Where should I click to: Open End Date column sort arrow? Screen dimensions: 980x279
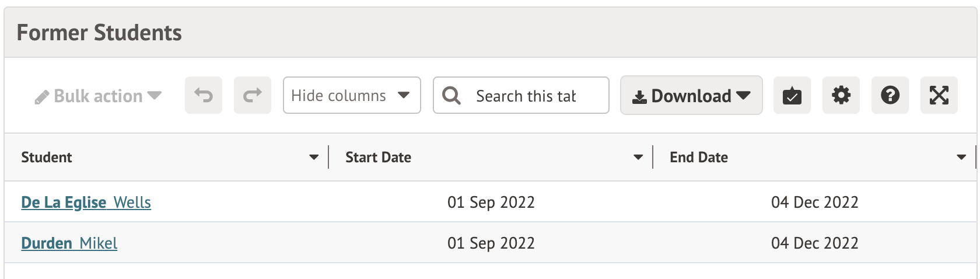(x=961, y=157)
